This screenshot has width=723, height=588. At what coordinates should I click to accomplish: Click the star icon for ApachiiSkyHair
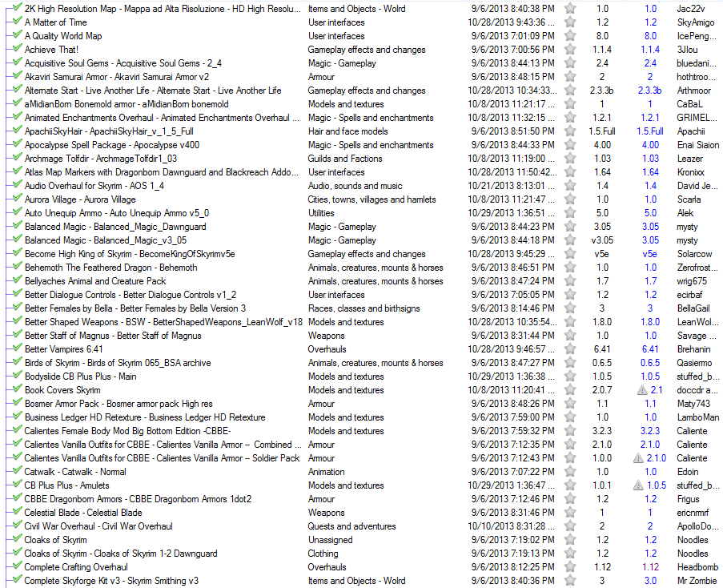(570, 131)
